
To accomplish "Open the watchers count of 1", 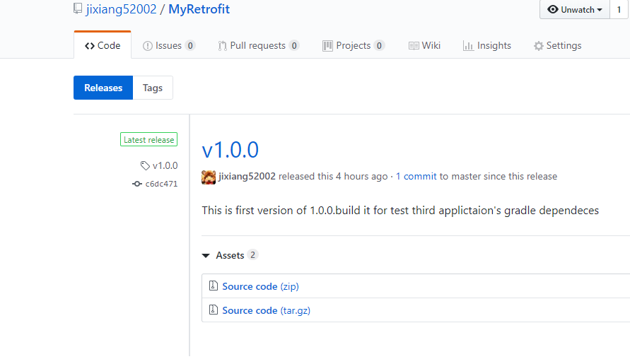I will [x=619, y=10].
